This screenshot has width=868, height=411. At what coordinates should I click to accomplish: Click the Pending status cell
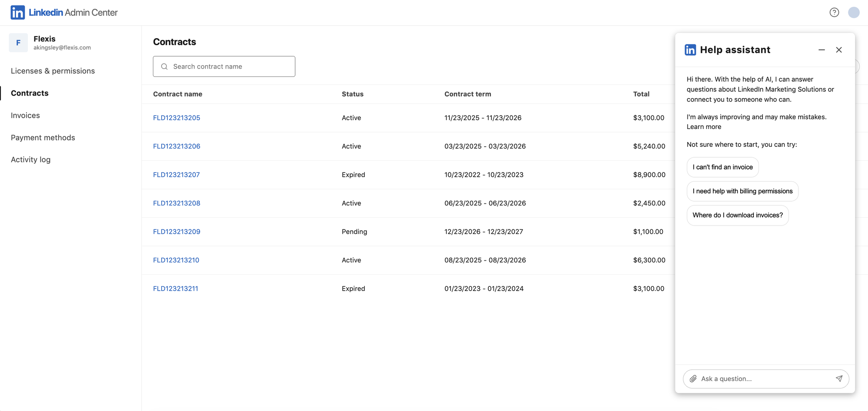pos(354,232)
